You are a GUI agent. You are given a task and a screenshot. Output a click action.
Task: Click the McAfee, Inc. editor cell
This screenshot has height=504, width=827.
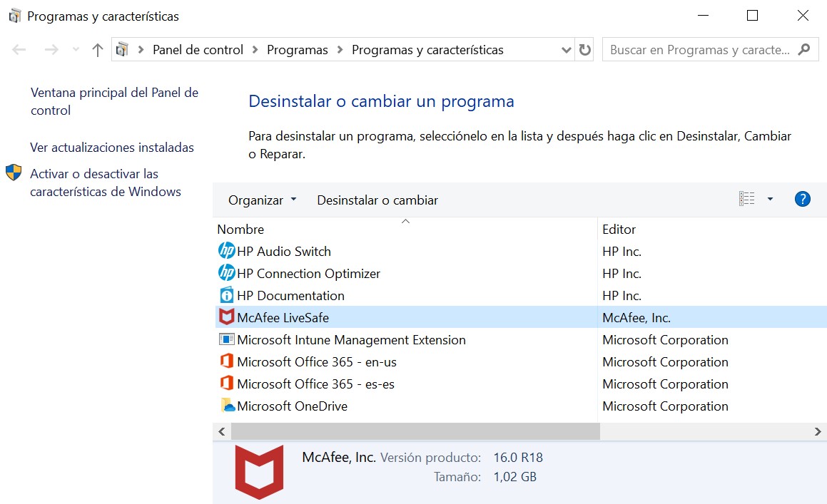coord(636,318)
